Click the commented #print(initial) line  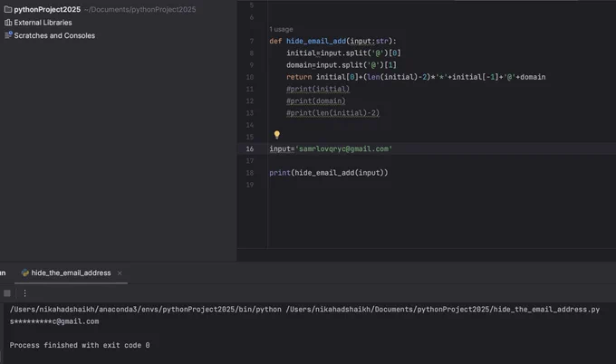click(318, 89)
